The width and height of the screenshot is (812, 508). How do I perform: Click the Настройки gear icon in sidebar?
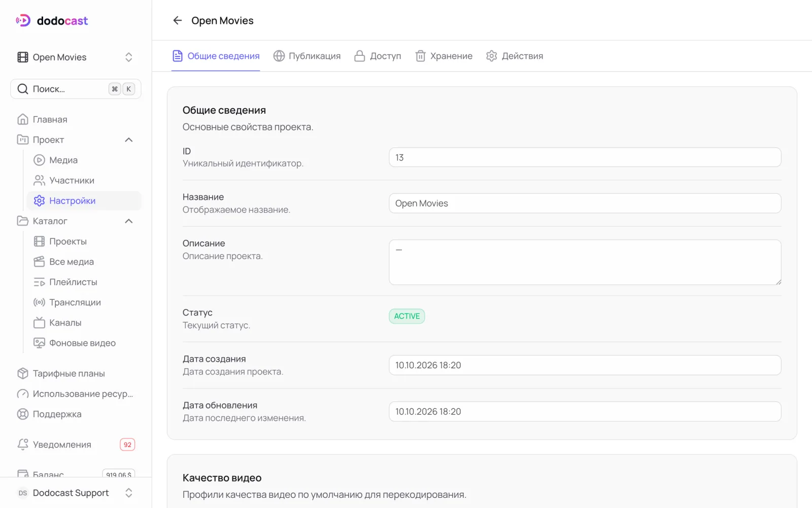(x=39, y=201)
